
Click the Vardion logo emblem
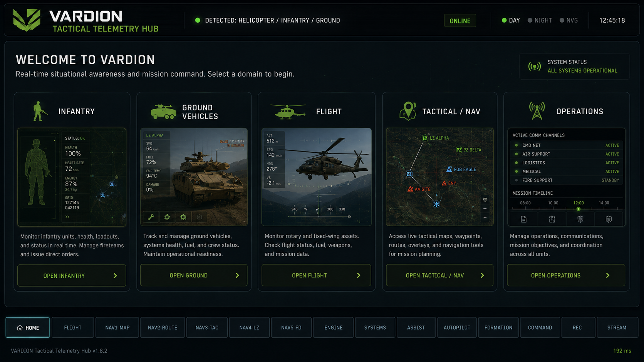pyautogui.click(x=27, y=20)
